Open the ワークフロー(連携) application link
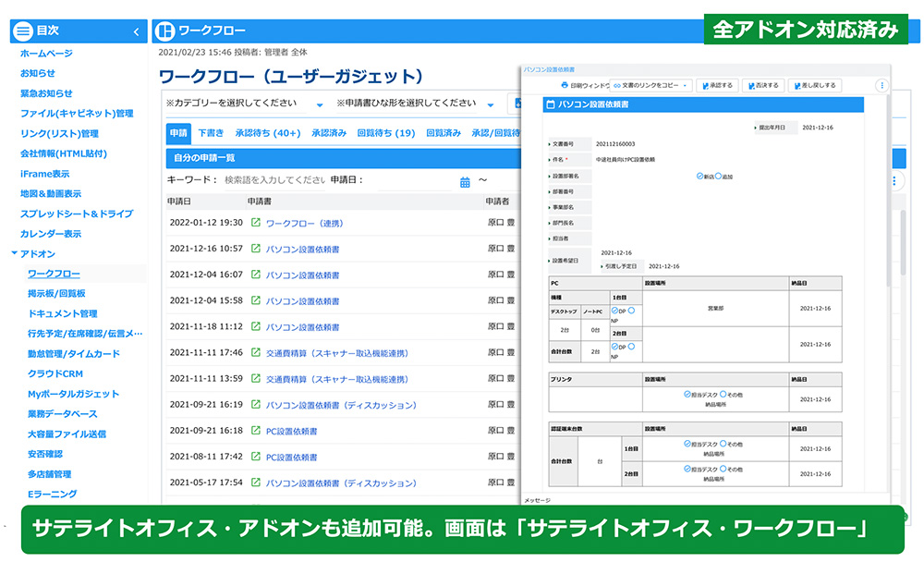This screenshot has height=562, width=924. pyautogui.click(x=304, y=223)
